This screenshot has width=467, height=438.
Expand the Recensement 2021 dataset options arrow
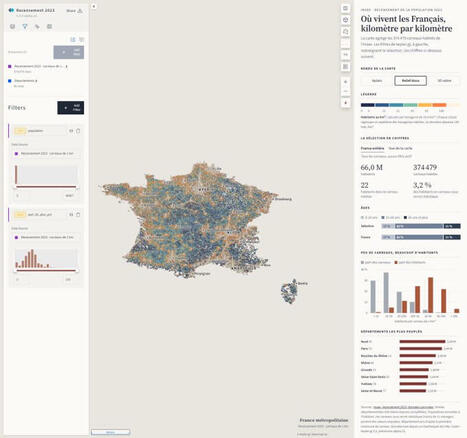click(67, 66)
